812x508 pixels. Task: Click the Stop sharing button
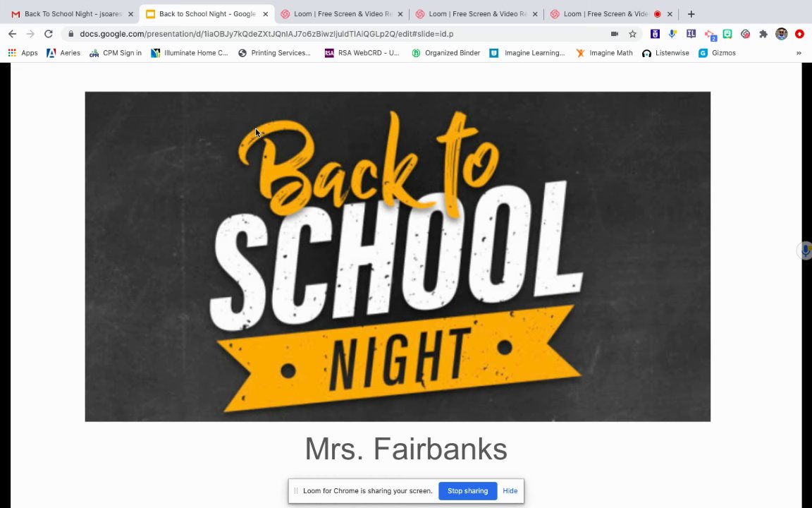coord(467,491)
